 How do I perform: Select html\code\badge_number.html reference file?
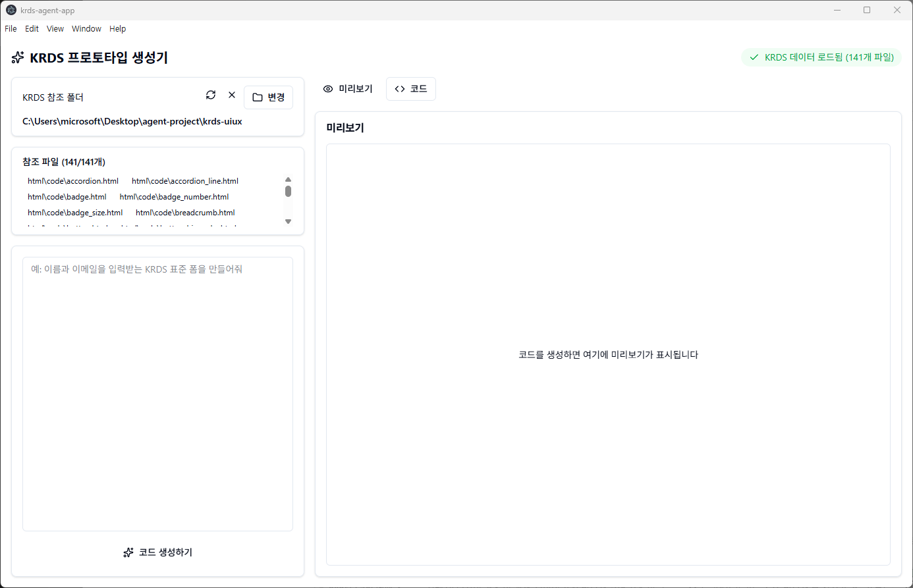pyautogui.click(x=174, y=197)
